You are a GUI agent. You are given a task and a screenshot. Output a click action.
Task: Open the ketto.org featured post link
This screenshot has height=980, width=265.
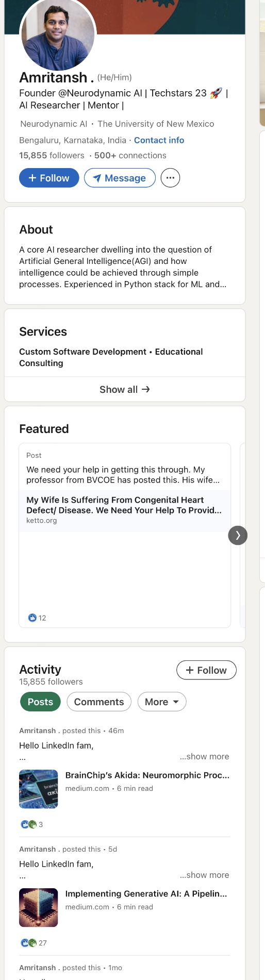tap(125, 510)
